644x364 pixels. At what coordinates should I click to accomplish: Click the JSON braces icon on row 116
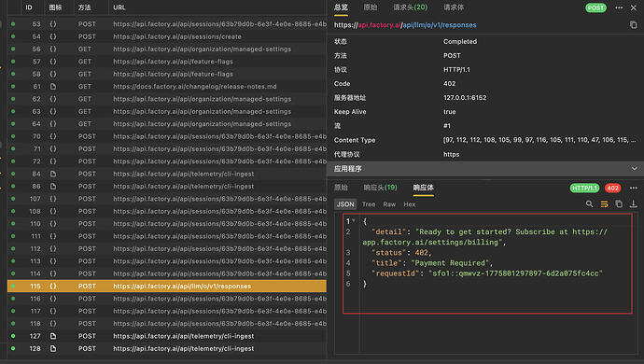click(x=53, y=299)
